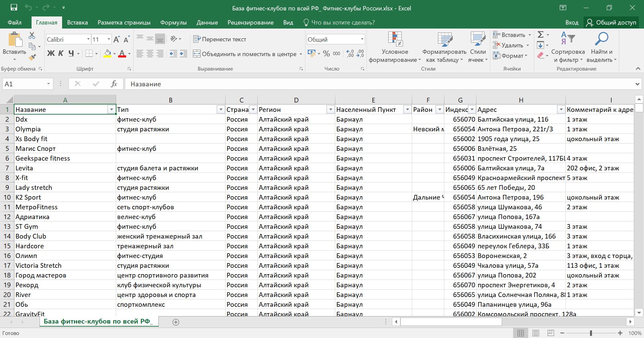The image size is (644, 338).
Task: Click the Cut scissors icon
Action: coord(32,35)
